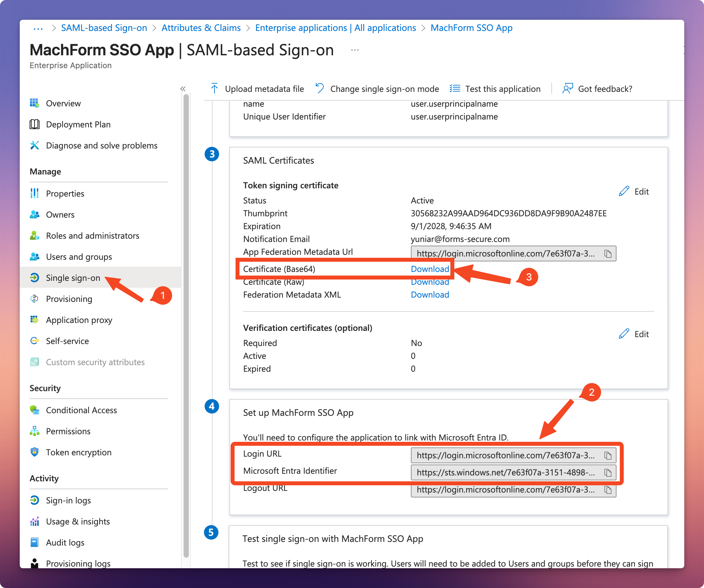This screenshot has height=588, width=704.
Task: Click the Test this application icon
Action: [x=455, y=89]
